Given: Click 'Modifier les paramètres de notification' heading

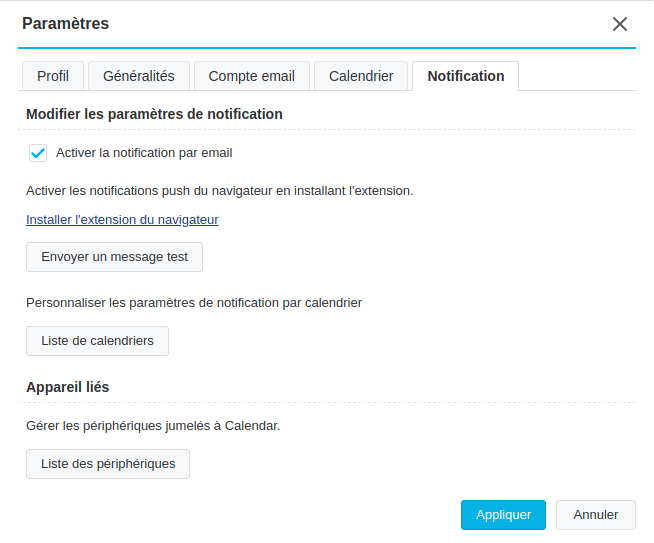Looking at the screenshot, I should tap(154, 114).
